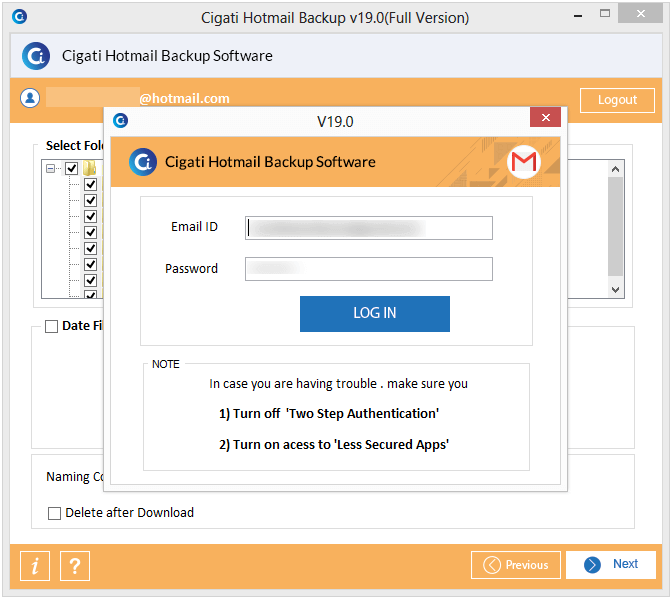The height and width of the screenshot is (601, 672).
Task: Click the Cigati logo in dialog banner
Action: [x=143, y=162]
